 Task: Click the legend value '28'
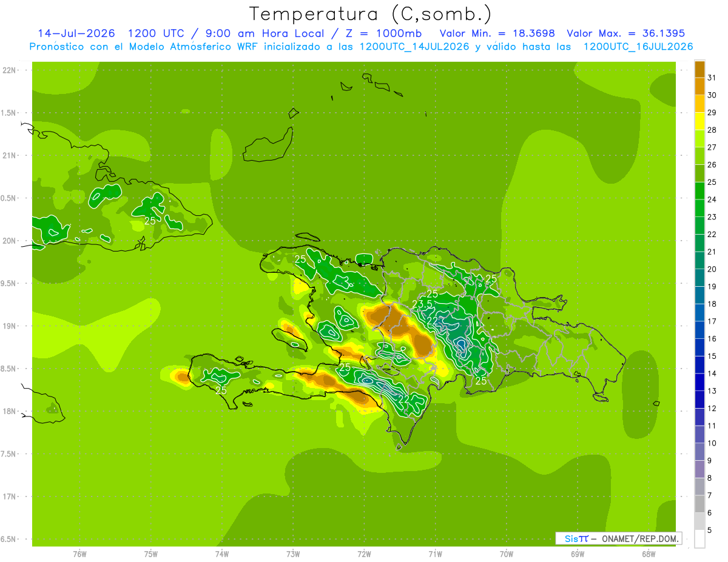point(712,130)
